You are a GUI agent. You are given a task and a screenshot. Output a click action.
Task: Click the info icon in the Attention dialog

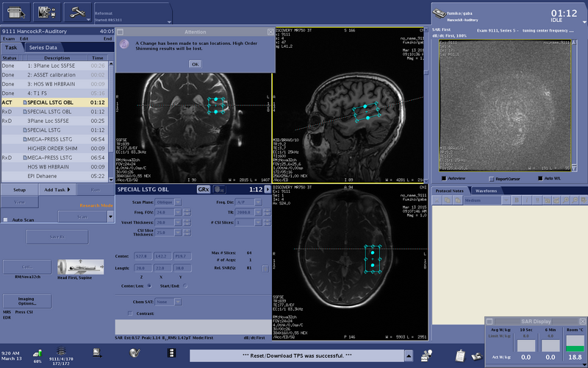click(x=124, y=44)
